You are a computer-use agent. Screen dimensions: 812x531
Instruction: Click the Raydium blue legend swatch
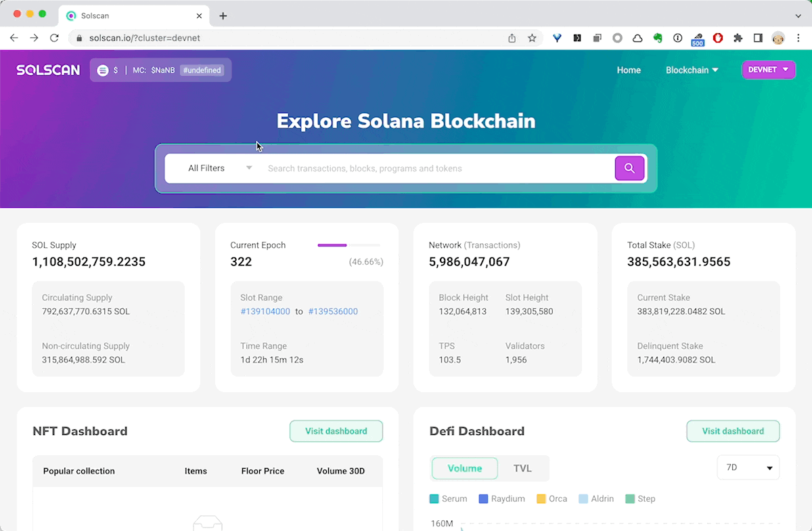(483, 498)
